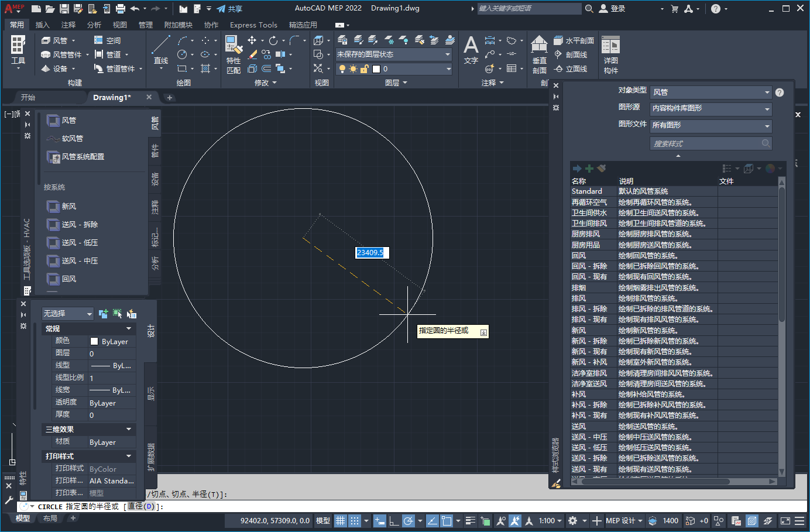This screenshot has width=810, height=532.
Task: Open the 插入 ribbon tab
Action: (43, 25)
